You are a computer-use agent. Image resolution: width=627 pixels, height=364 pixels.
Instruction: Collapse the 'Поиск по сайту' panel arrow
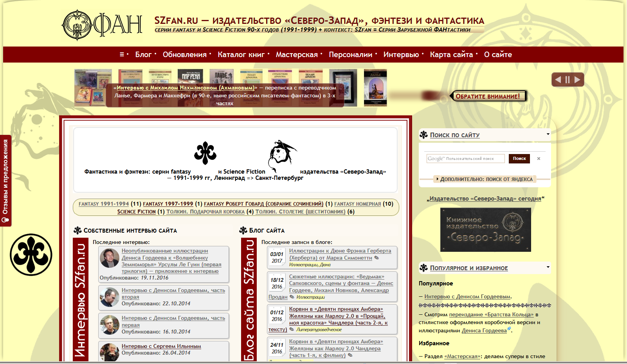coord(548,134)
